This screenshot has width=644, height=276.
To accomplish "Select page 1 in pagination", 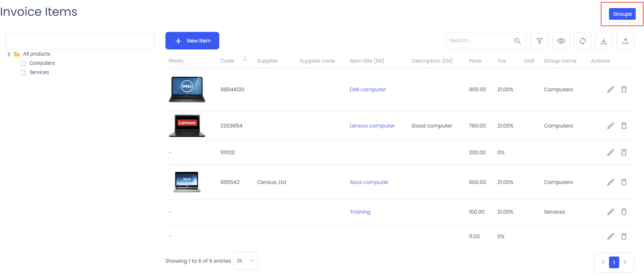I will tap(614, 262).
